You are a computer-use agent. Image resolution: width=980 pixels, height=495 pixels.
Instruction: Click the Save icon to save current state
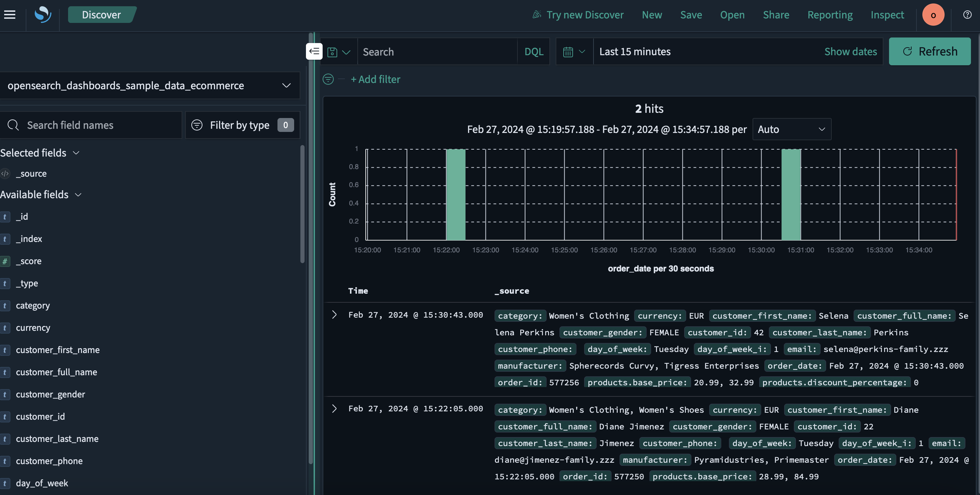click(691, 14)
